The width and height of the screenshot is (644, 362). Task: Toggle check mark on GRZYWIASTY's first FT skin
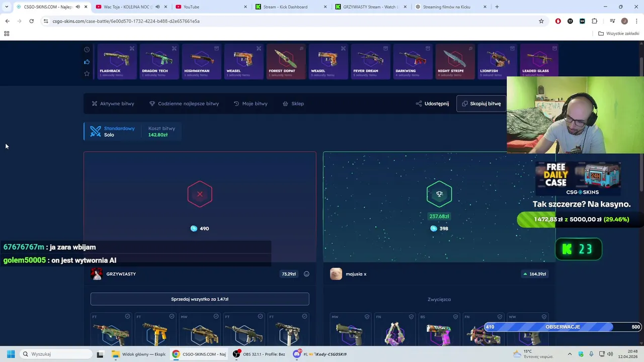pyautogui.click(x=127, y=316)
